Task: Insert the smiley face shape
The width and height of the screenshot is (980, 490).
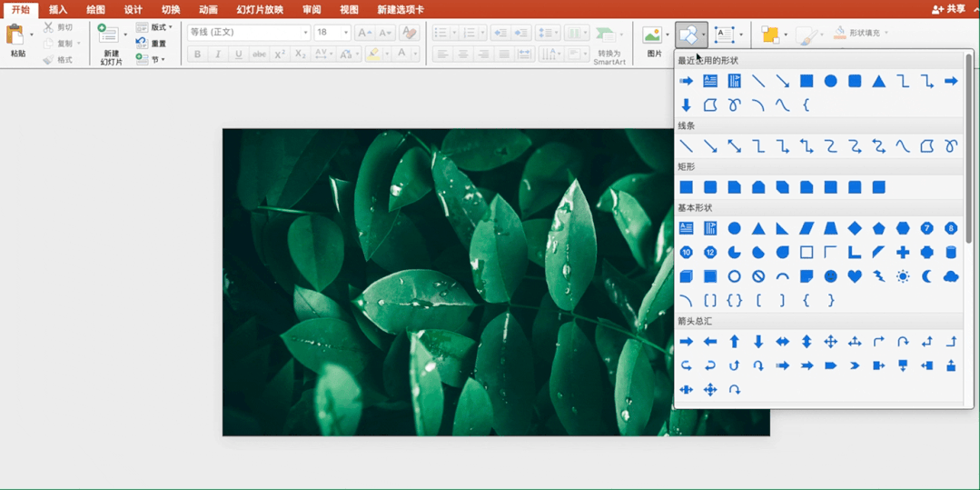Action: coord(830,276)
